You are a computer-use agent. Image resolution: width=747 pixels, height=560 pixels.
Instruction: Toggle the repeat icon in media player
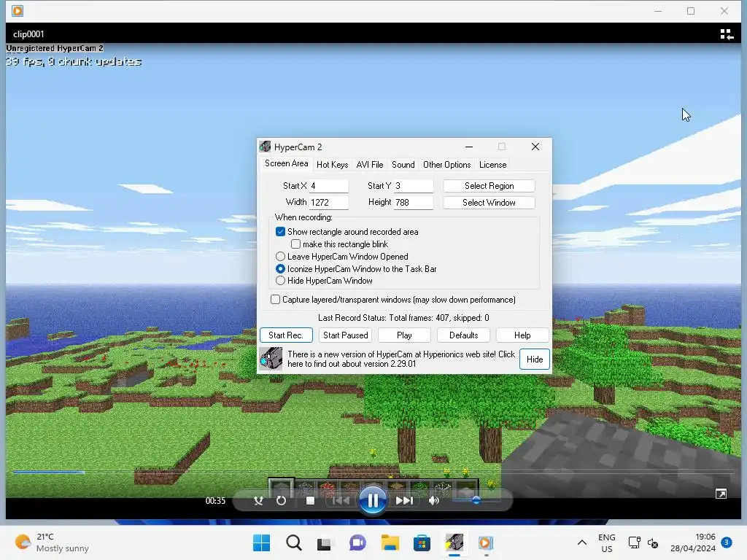pos(281,500)
